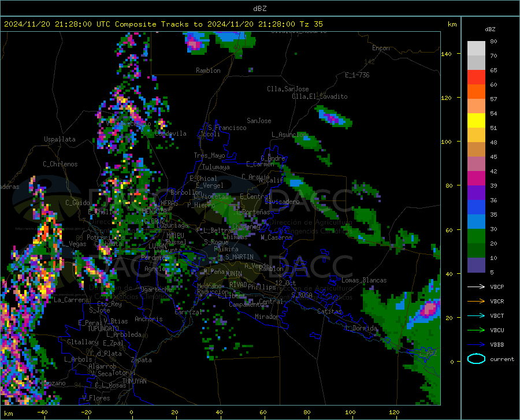Viewport: 520px width, 420px height.
Task: Click the pink storm cell near Ramblon
Action: [x=194, y=44]
